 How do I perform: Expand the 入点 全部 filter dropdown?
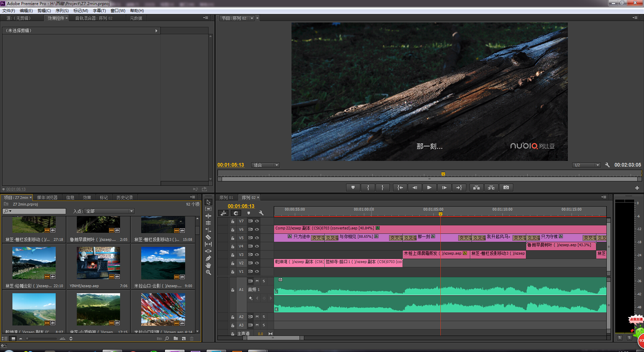(110, 211)
